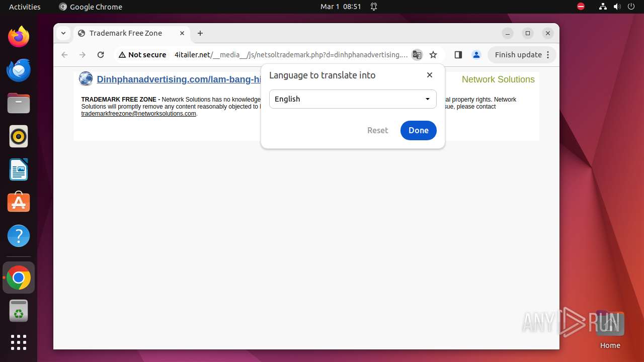644x362 pixels.
Task: Open the Home folder on desktop
Action: [x=610, y=330]
